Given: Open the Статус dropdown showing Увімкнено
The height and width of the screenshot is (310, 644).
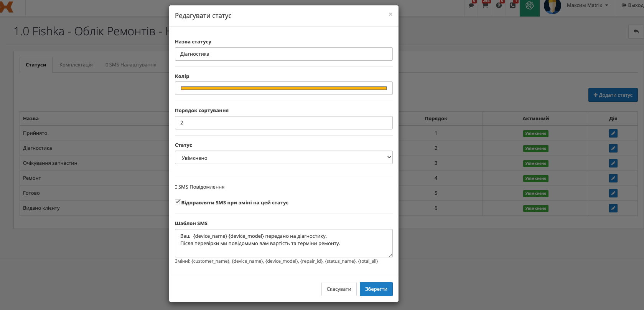Looking at the screenshot, I should 284,157.
